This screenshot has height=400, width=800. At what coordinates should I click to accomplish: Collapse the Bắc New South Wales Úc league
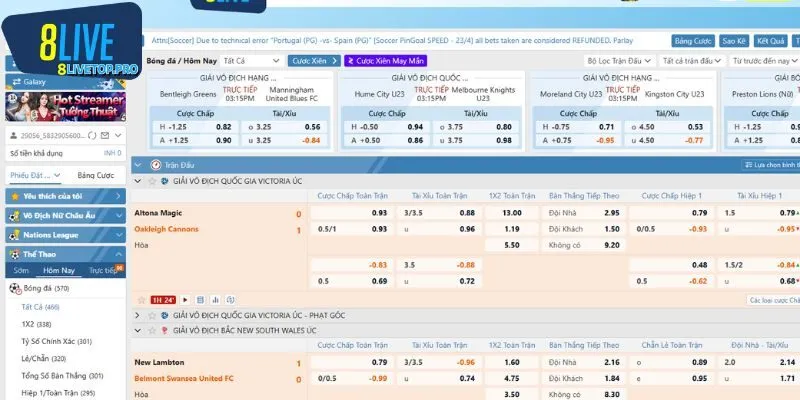point(137,331)
